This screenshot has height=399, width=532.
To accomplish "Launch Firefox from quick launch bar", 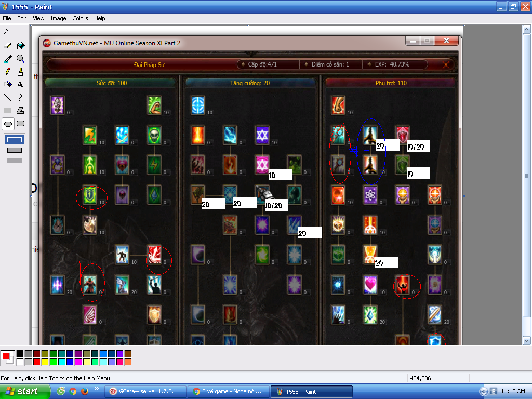I will (x=85, y=391).
